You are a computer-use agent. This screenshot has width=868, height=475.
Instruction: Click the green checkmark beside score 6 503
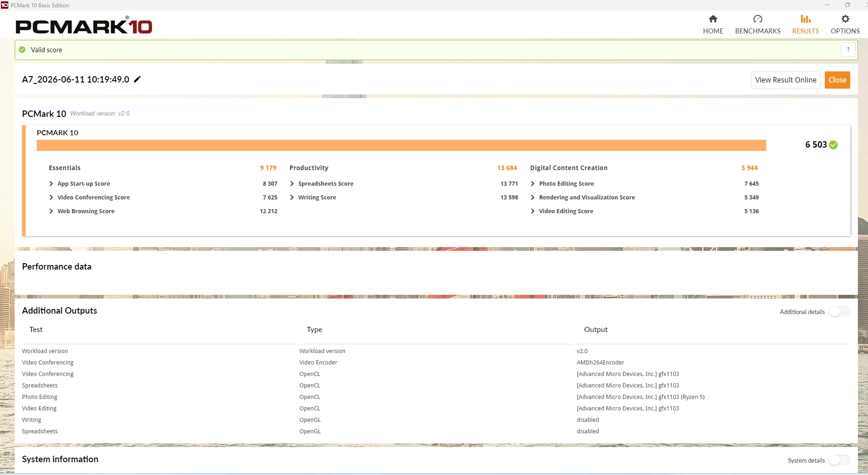(x=834, y=145)
